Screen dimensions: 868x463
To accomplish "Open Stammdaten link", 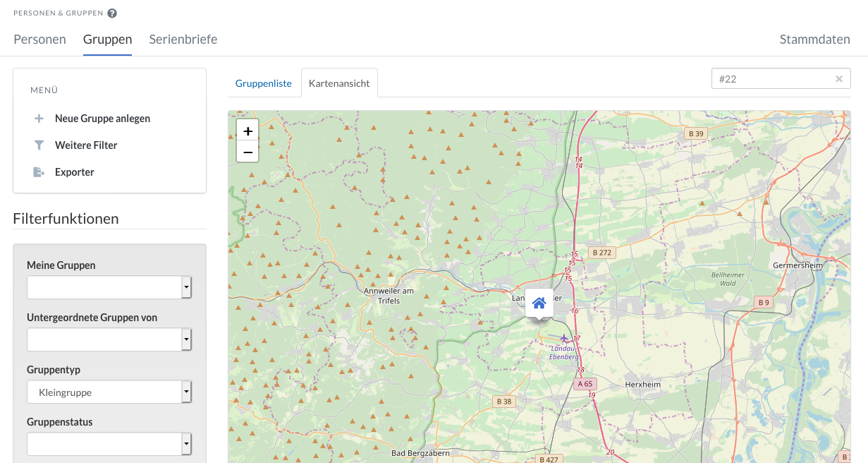I will point(814,40).
